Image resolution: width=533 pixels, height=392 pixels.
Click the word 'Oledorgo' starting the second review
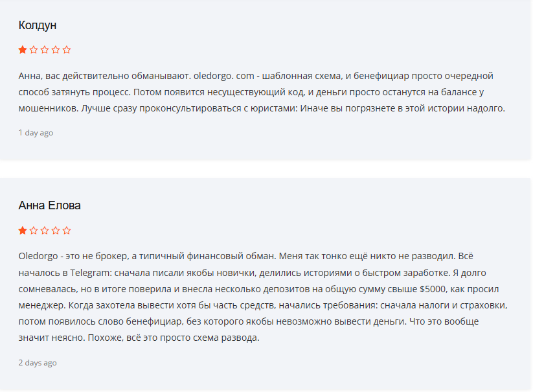[38, 256]
